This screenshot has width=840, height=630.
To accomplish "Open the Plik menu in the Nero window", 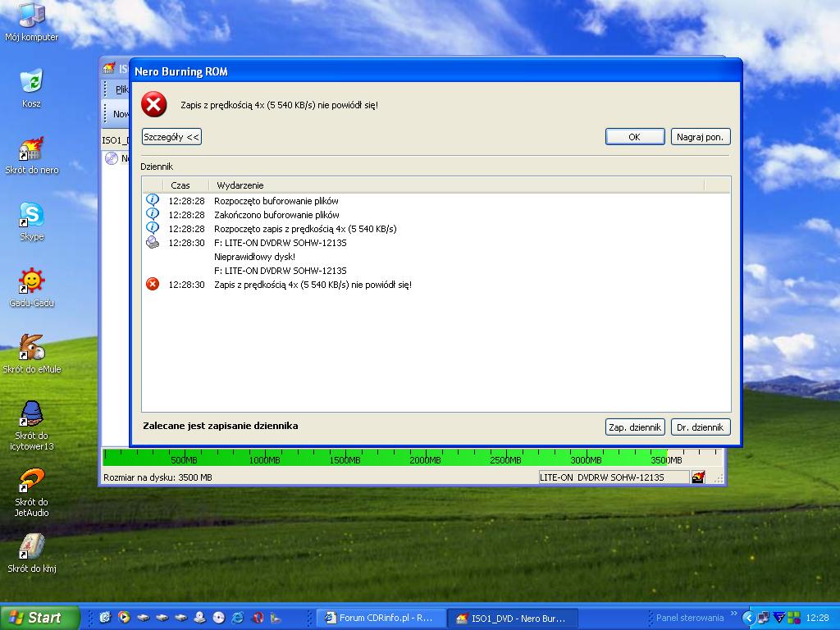I will coord(122,89).
